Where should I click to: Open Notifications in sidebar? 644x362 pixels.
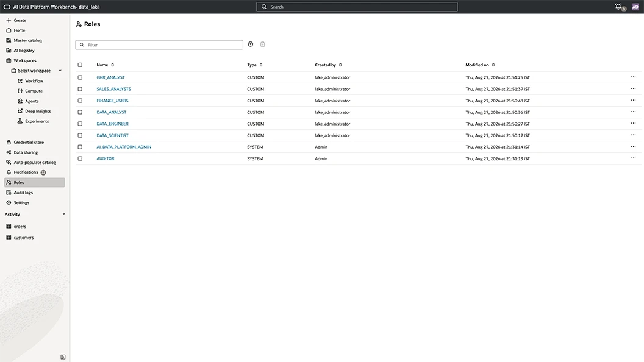[x=26, y=172]
